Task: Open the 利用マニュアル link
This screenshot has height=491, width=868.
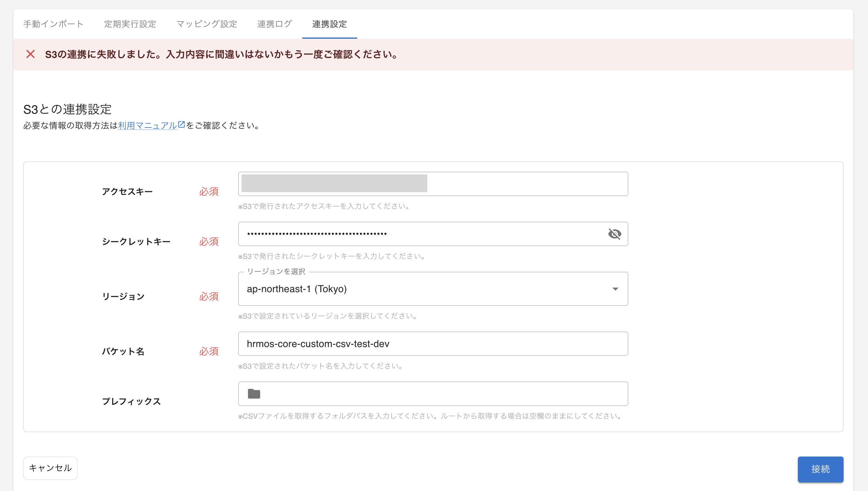Action: [x=147, y=126]
